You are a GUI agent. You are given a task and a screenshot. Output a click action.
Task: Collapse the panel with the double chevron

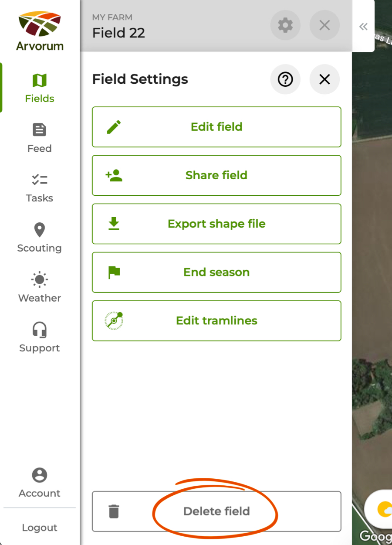363,26
